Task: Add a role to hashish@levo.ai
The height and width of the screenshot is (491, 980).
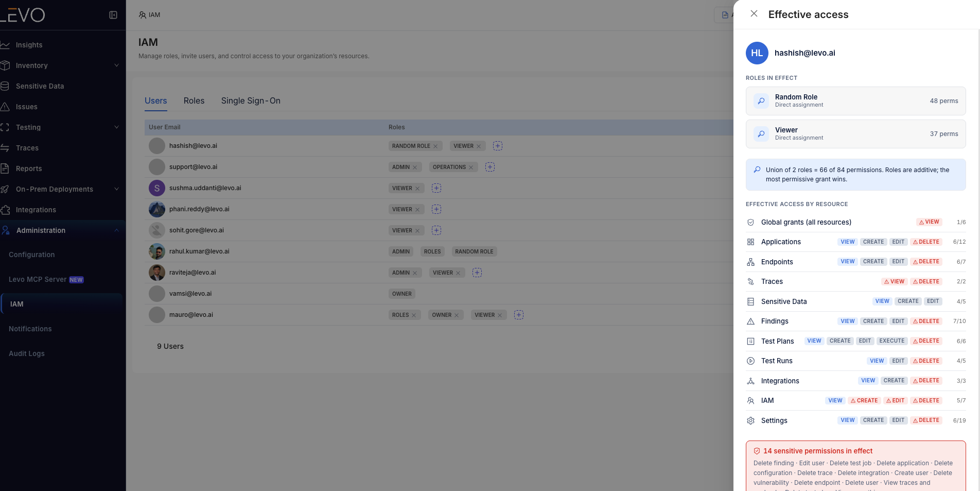Action: point(498,146)
